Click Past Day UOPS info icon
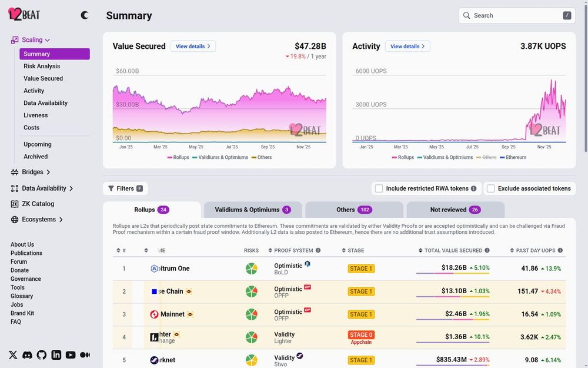Screen dimensions: 588x368 point(560,250)
